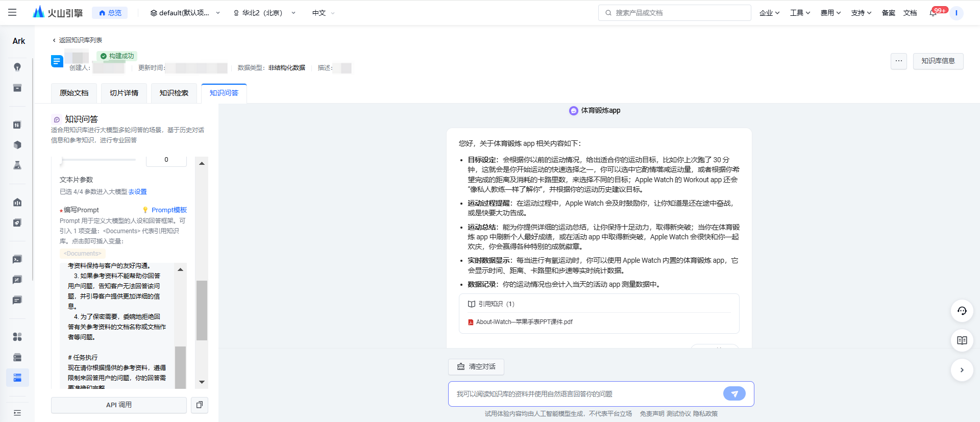Click the blue knowledge base document icon
This screenshot has width=980, height=422.
click(x=57, y=61)
